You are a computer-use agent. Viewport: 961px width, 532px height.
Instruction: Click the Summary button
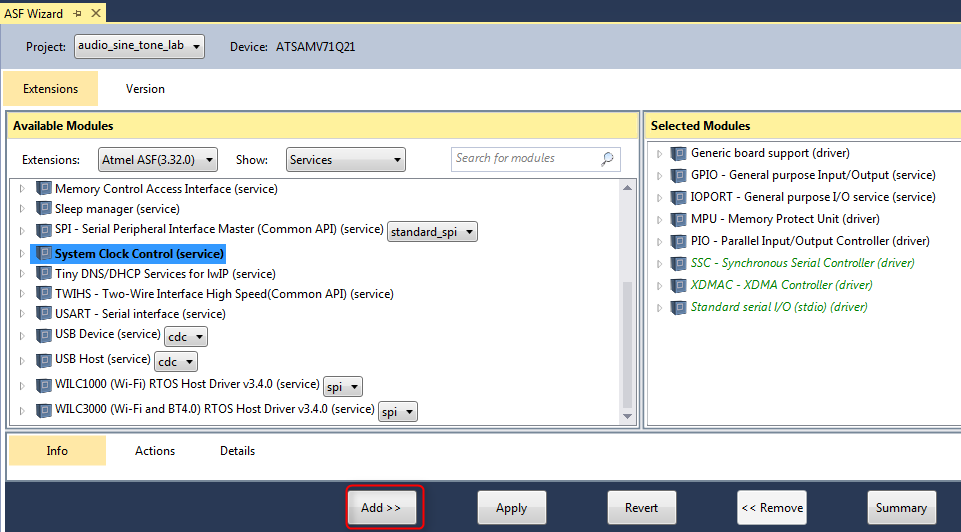pos(901,508)
